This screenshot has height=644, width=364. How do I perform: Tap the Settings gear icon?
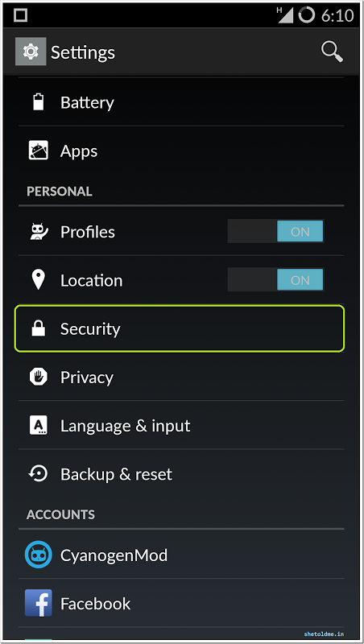click(x=31, y=52)
